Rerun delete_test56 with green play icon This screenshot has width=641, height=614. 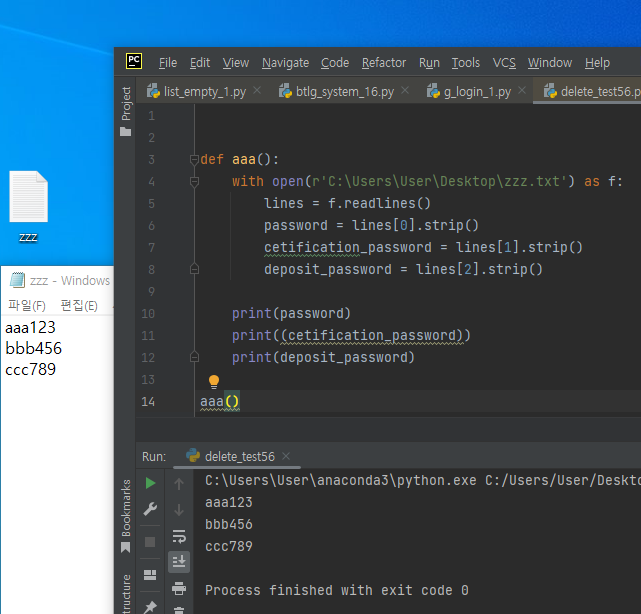(x=150, y=483)
